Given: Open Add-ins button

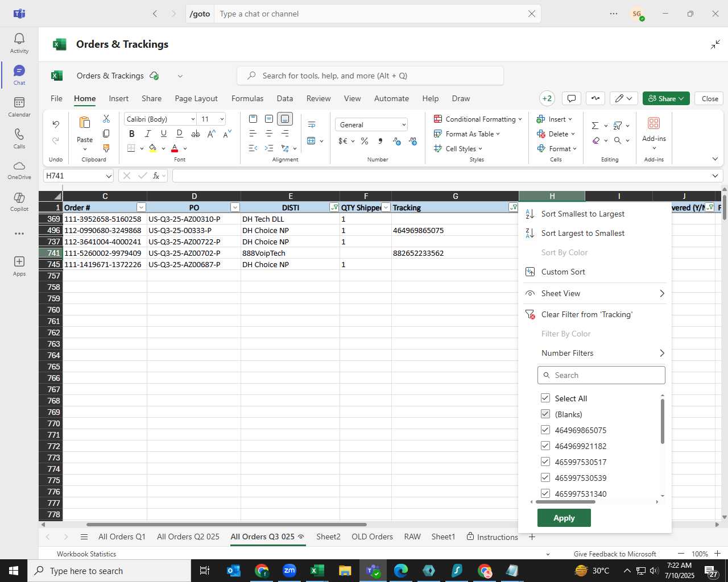Looking at the screenshot, I should (x=654, y=133).
